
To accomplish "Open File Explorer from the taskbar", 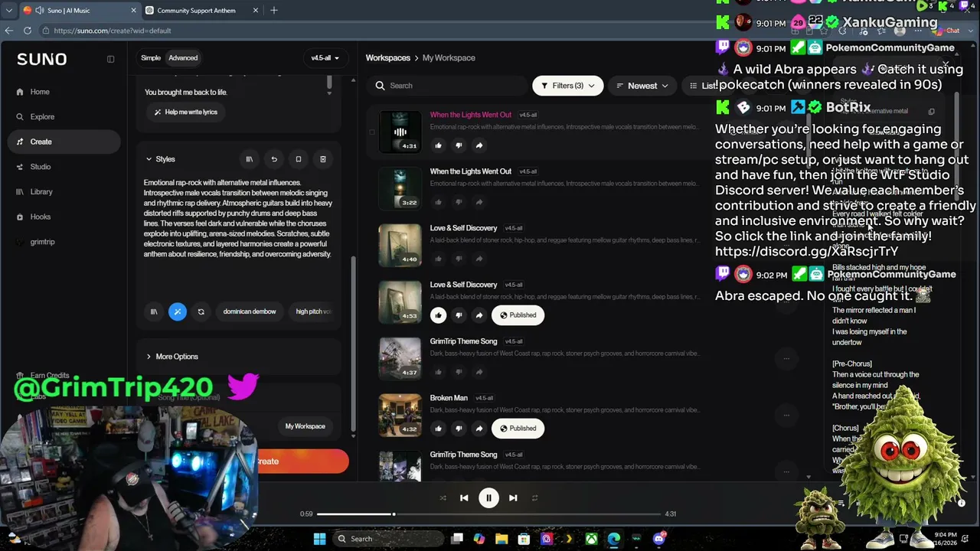I will tap(501, 539).
